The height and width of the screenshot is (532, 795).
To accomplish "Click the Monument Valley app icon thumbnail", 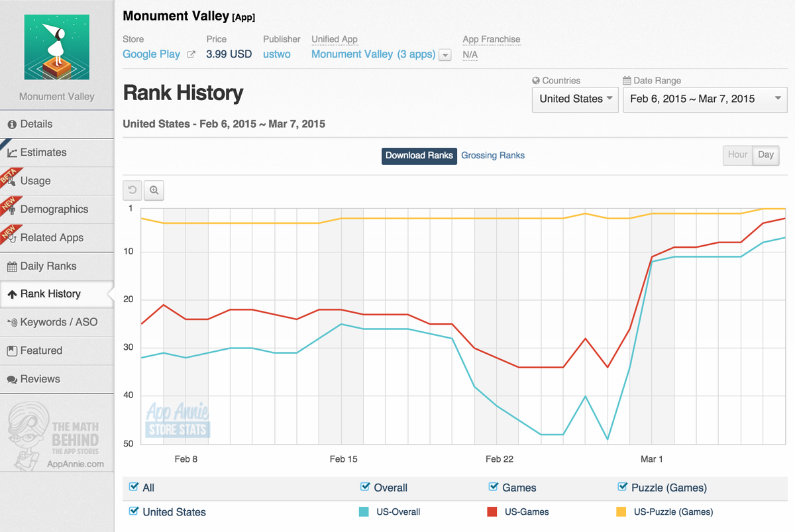I will pyautogui.click(x=56, y=47).
